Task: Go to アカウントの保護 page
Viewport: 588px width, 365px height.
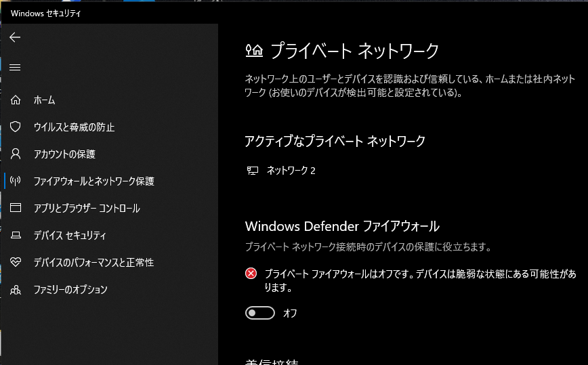Action: (64, 154)
